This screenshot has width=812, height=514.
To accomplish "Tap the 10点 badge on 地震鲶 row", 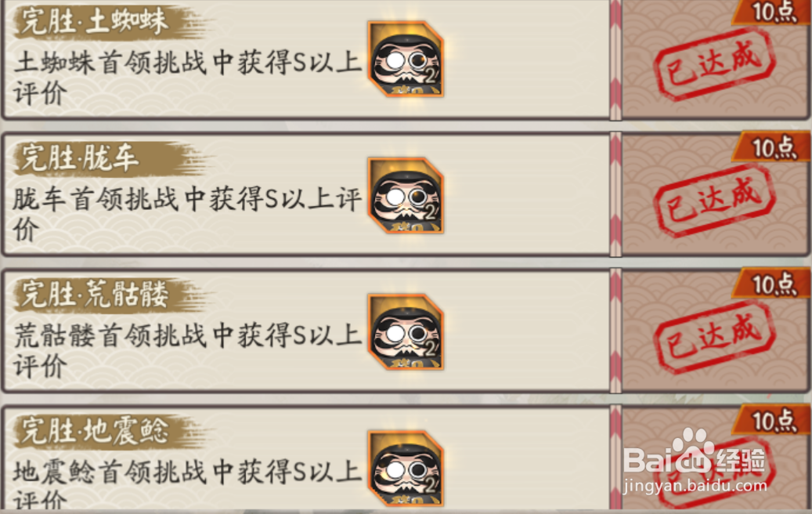I will (773, 420).
